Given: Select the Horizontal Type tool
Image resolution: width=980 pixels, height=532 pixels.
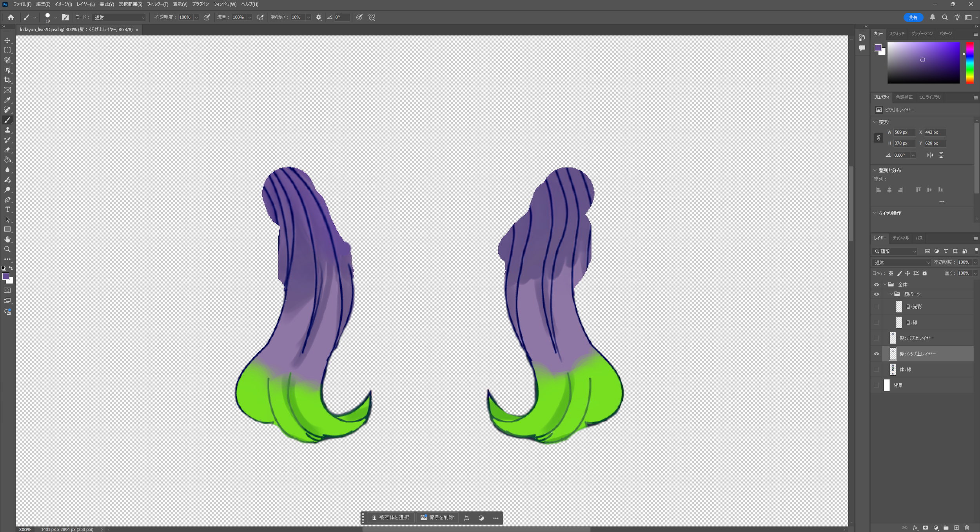Looking at the screenshot, I should [7, 210].
